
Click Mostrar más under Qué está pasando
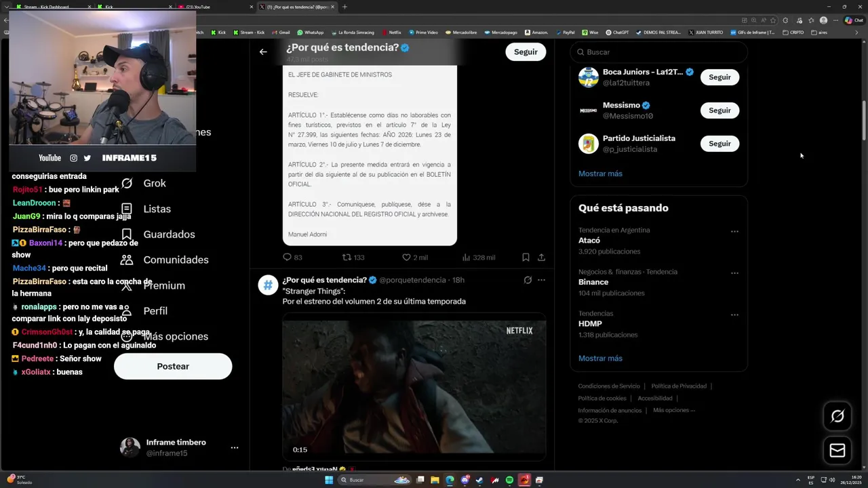[600, 358]
